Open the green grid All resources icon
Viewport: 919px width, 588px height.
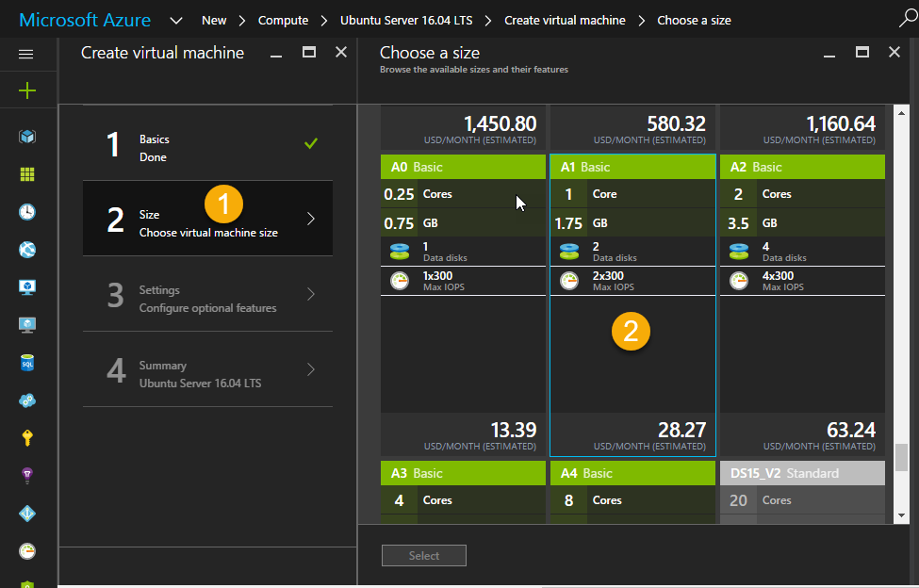pyautogui.click(x=27, y=174)
